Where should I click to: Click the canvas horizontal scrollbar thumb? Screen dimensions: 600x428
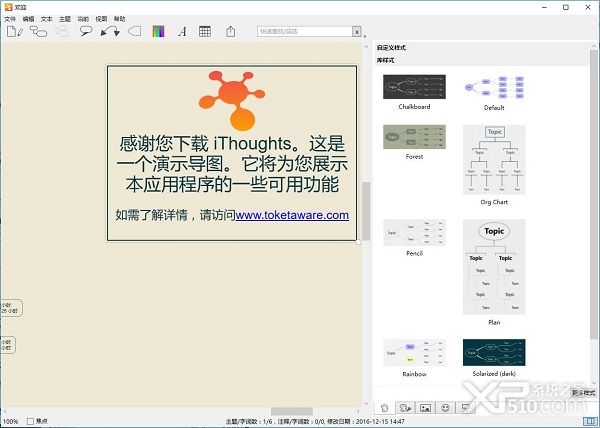tap(292, 412)
